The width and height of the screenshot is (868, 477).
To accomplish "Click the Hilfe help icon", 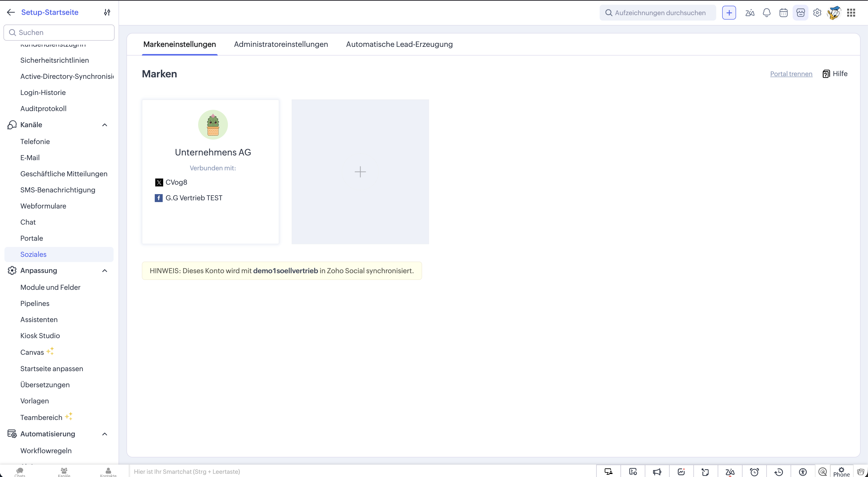I will pos(826,74).
